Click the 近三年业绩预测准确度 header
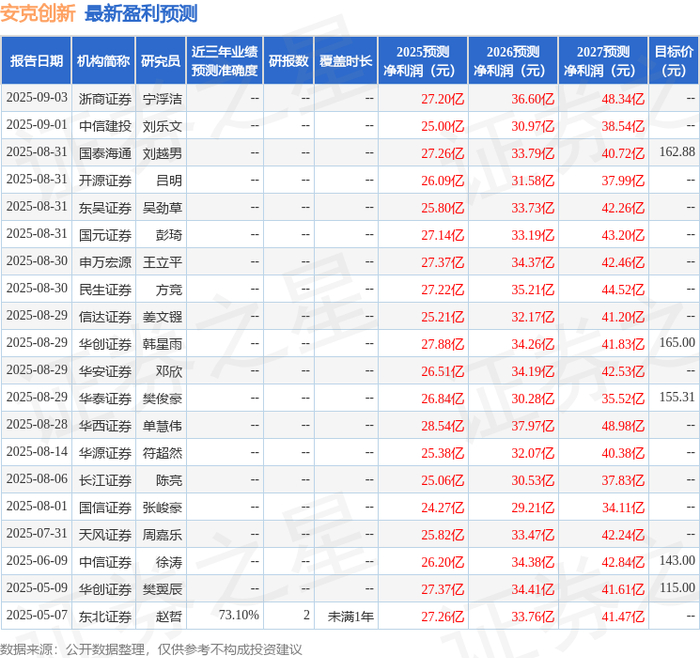Screen dimensions: 700x658 pyautogui.click(x=225, y=61)
